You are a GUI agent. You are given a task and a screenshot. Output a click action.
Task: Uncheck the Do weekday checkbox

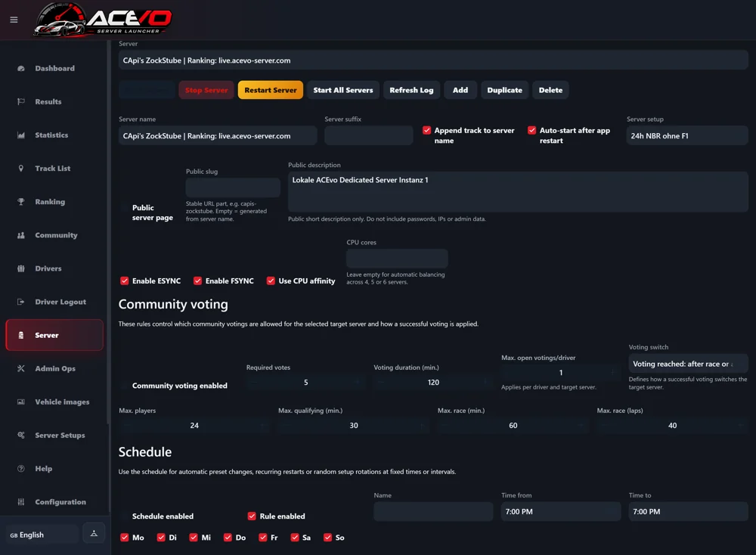coord(228,537)
